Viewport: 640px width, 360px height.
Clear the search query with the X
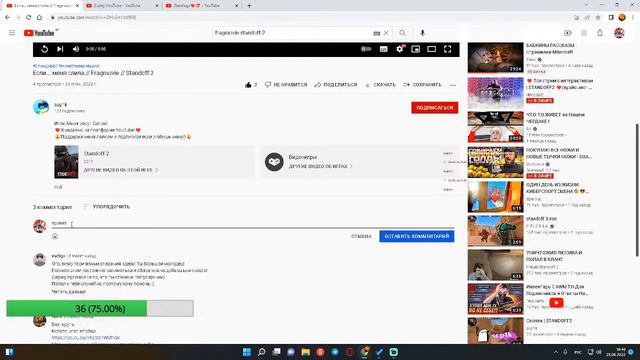pyautogui.click(x=386, y=33)
